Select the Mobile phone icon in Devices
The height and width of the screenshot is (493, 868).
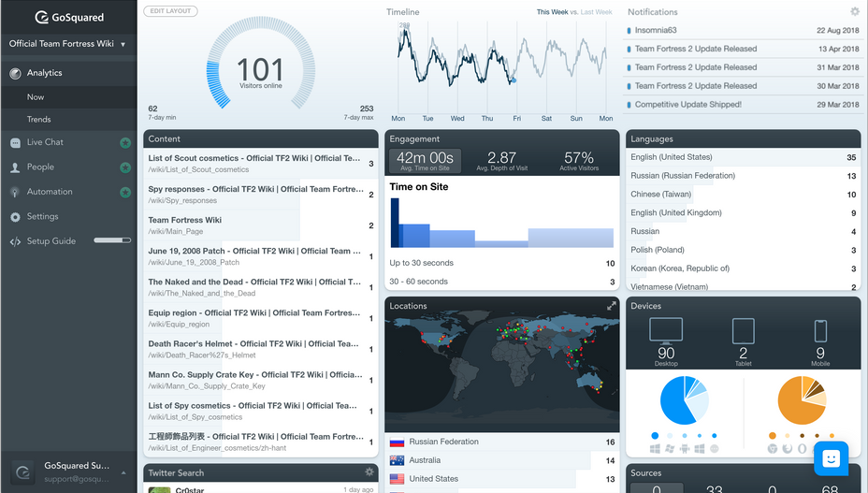click(820, 331)
